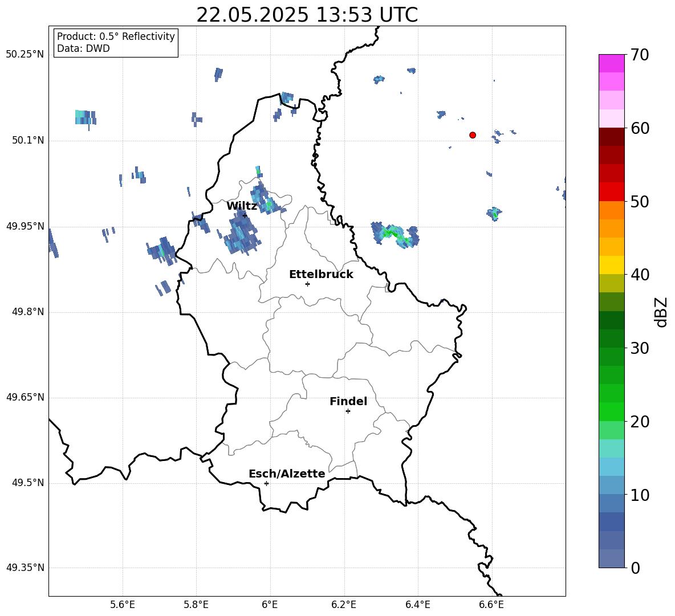
Task: Click the dark green colorbar segment just above 30
Action: coord(612,338)
